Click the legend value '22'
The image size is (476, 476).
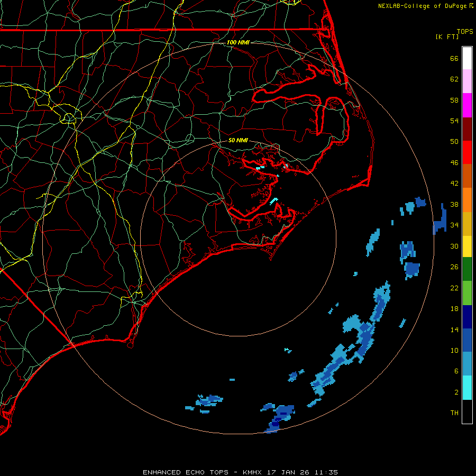point(454,288)
